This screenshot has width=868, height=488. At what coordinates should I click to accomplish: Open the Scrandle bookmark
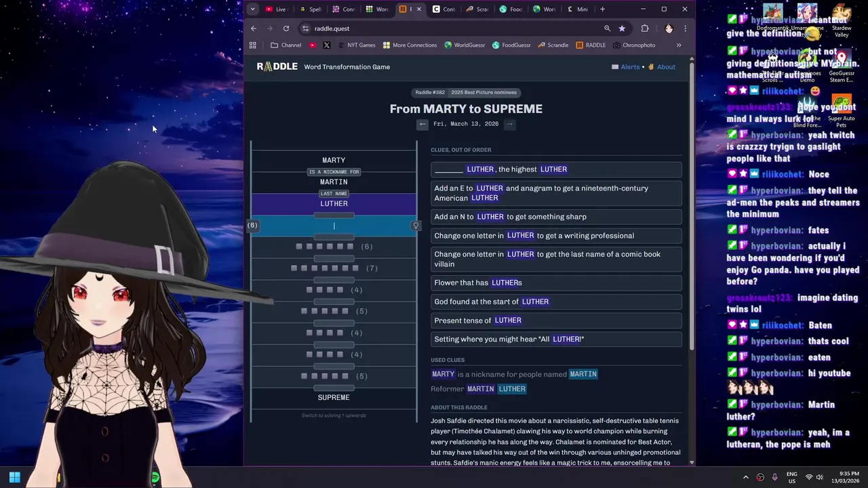click(553, 45)
